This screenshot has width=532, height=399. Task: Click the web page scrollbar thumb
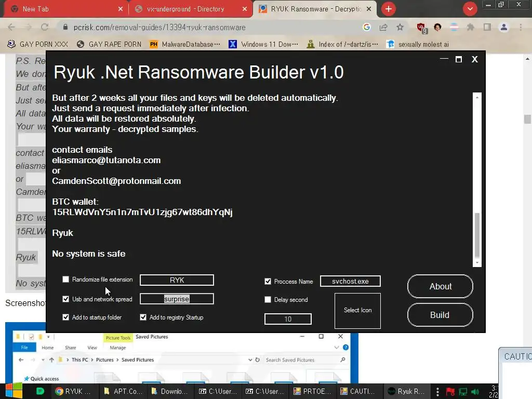point(527,119)
